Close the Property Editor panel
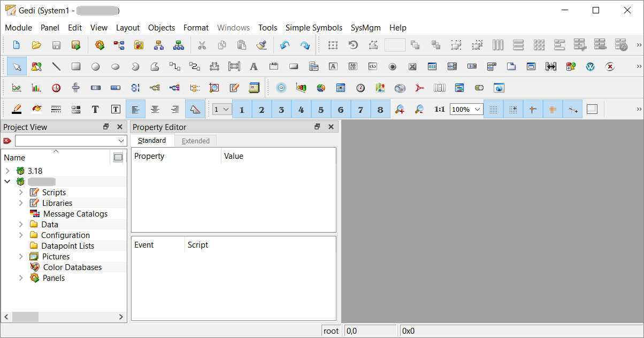 331,127
